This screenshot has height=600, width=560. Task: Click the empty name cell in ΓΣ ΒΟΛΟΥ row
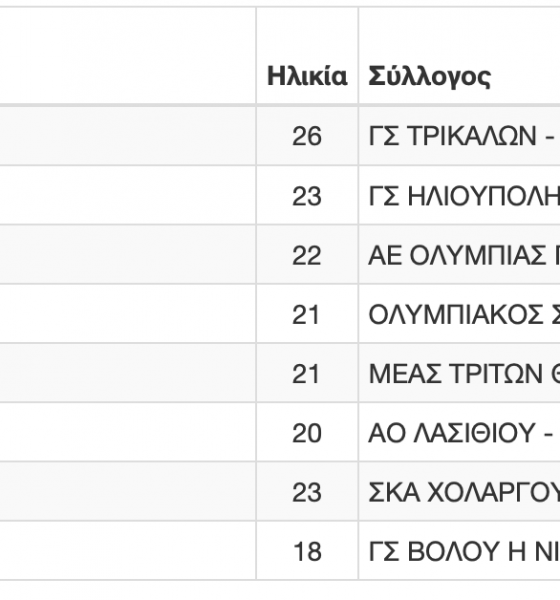pos(128,551)
